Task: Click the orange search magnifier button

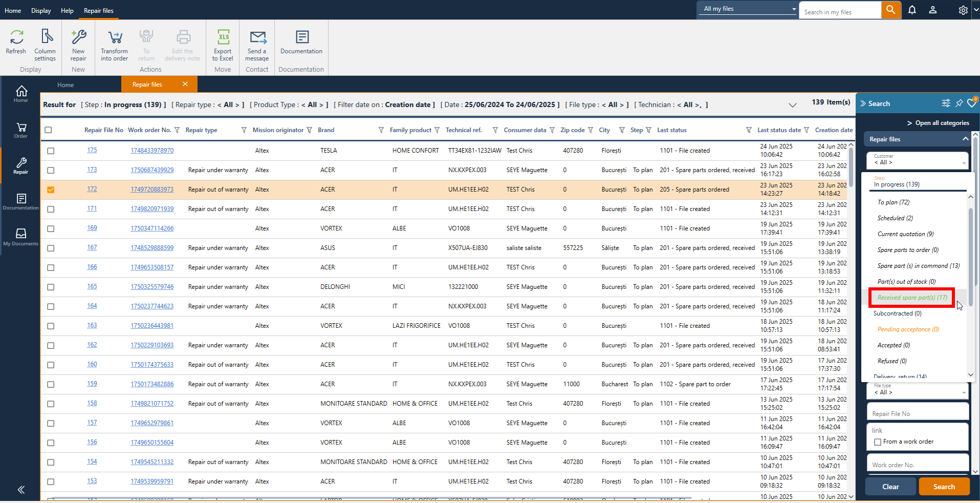Action: point(891,10)
